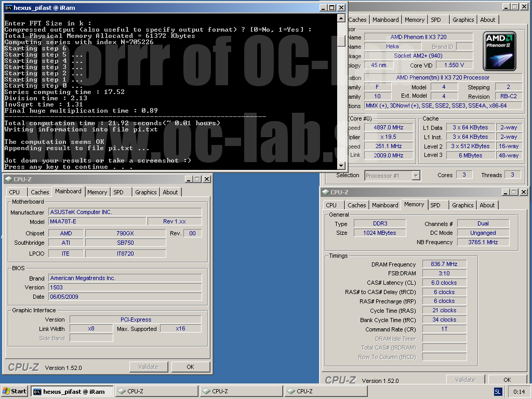
Task: Switch to CPU tab in Memory CPU-Z window
Action: 331,205
